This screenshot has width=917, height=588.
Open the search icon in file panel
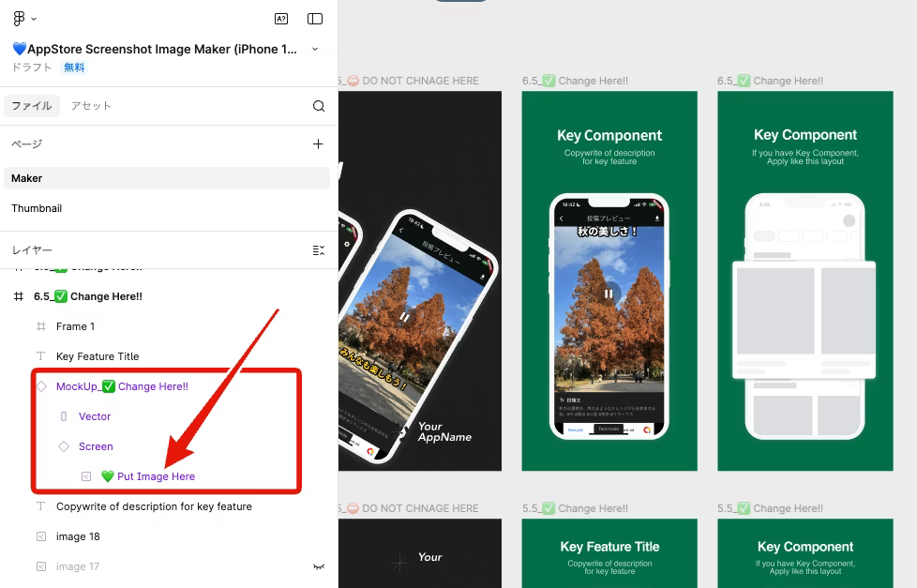point(319,106)
